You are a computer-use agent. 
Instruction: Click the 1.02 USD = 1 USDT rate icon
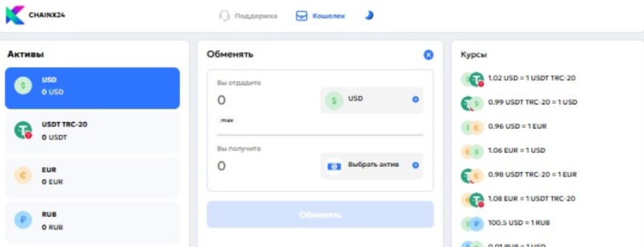pos(473,79)
